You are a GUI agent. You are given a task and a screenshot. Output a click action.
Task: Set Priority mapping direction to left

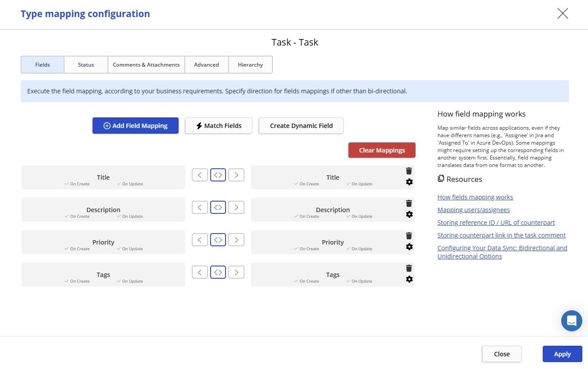coord(200,240)
